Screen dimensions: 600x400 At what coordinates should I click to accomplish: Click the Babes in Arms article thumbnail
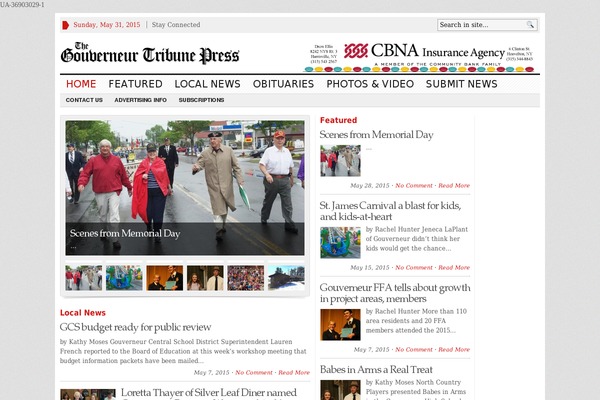[341, 390]
